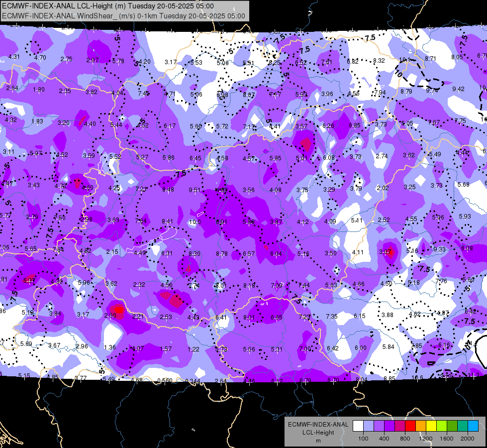Click the legend scale label '100'

[x=363, y=439]
